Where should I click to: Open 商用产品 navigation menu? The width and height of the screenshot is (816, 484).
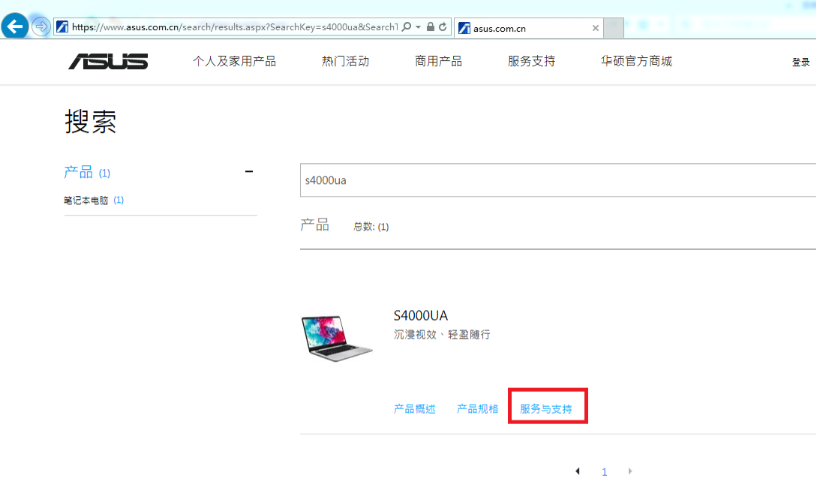coord(438,61)
